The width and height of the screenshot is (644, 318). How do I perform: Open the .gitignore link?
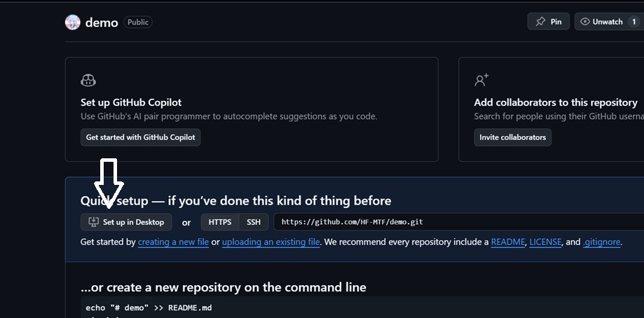click(x=602, y=242)
